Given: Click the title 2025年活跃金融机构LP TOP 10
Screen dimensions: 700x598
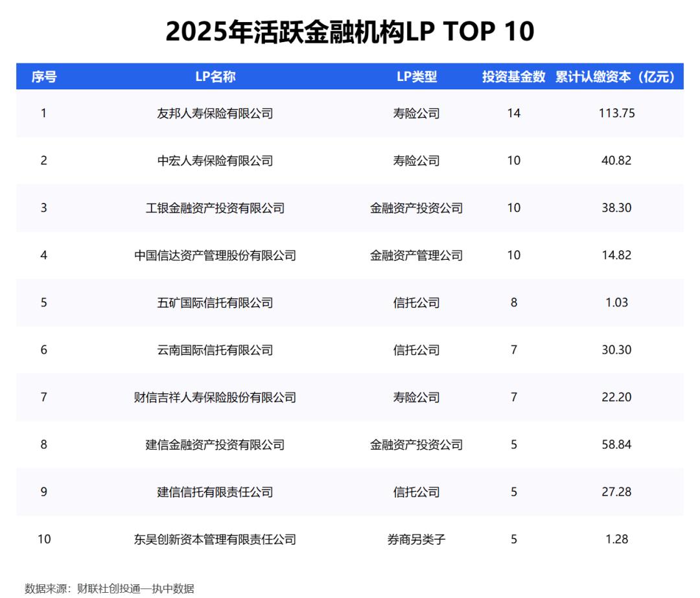Looking at the screenshot, I should pyautogui.click(x=349, y=32).
